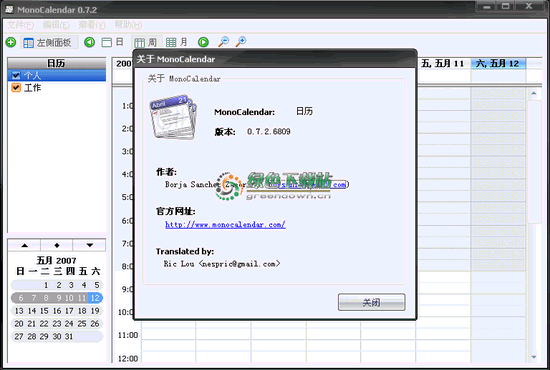Open the http://www.monocalendar.com/ link
The height and width of the screenshot is (370, 550).
click(x=225, y=224)
